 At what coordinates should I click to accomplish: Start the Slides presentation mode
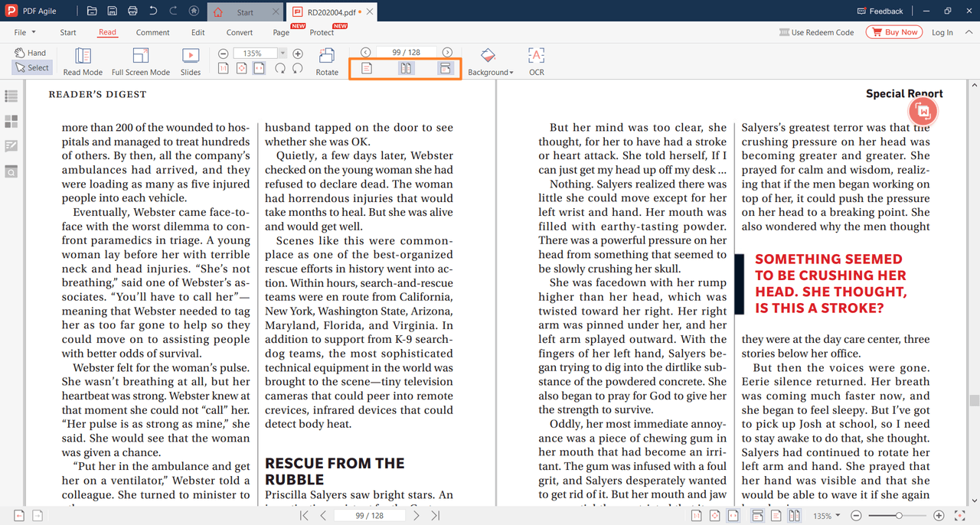(192, 61)
